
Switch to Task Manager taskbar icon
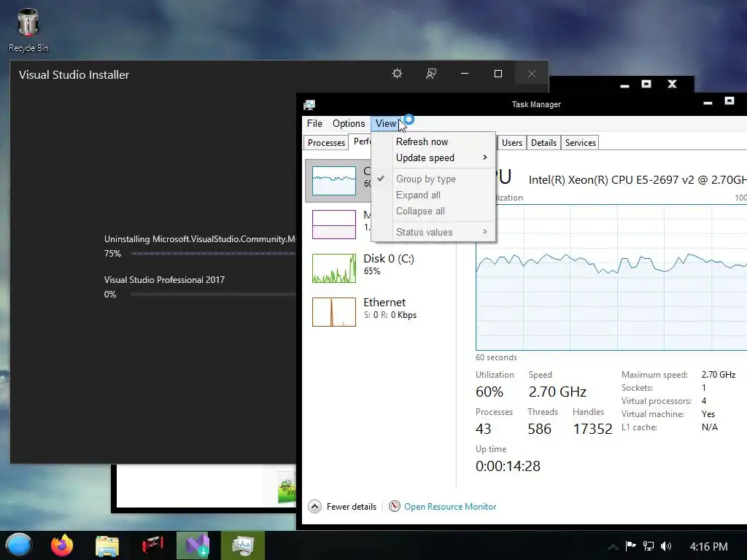tap(242, 545)
